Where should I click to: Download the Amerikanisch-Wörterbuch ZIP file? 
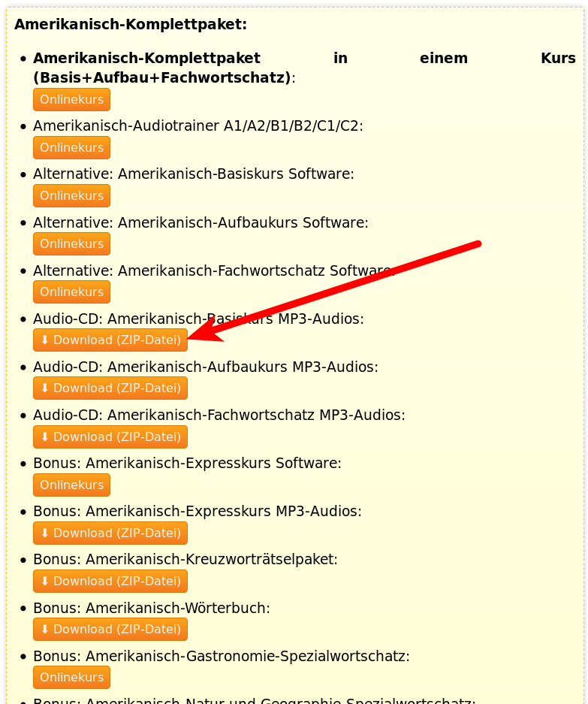(x=110, y=629)
